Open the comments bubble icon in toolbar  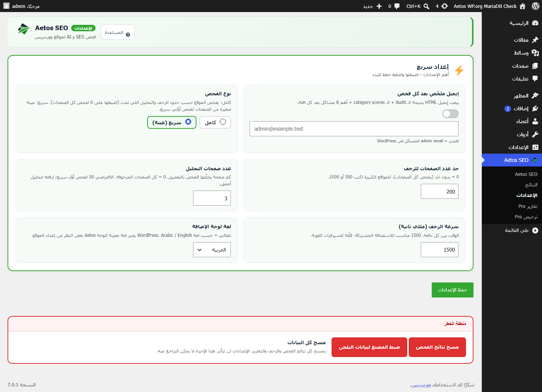397,6
